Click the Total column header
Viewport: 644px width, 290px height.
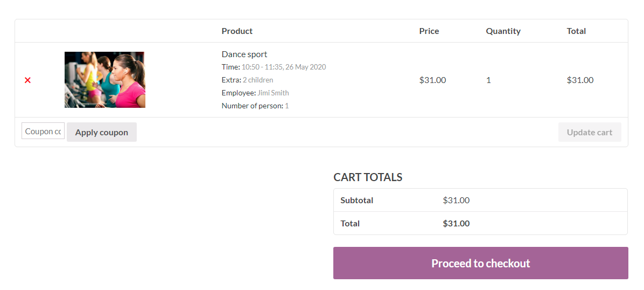coord(576,31)
